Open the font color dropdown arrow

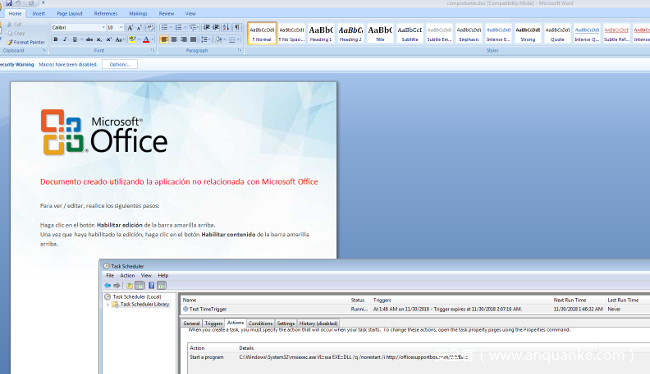pos(152,39)
